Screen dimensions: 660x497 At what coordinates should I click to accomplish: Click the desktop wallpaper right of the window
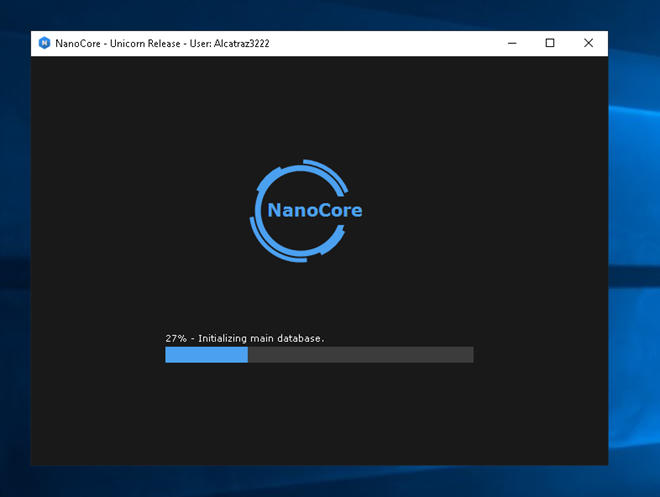(x=634, y=250)
